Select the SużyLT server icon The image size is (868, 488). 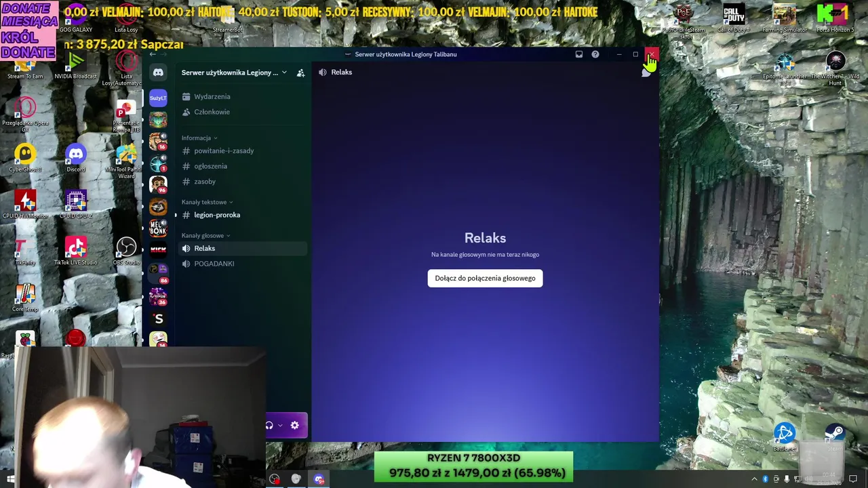[158, 98]
